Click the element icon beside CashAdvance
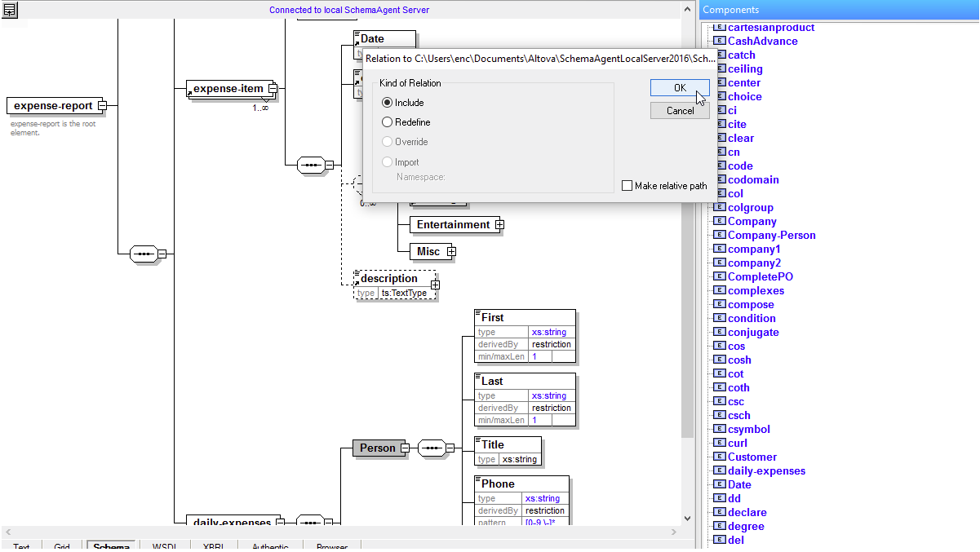 point(719,41)
